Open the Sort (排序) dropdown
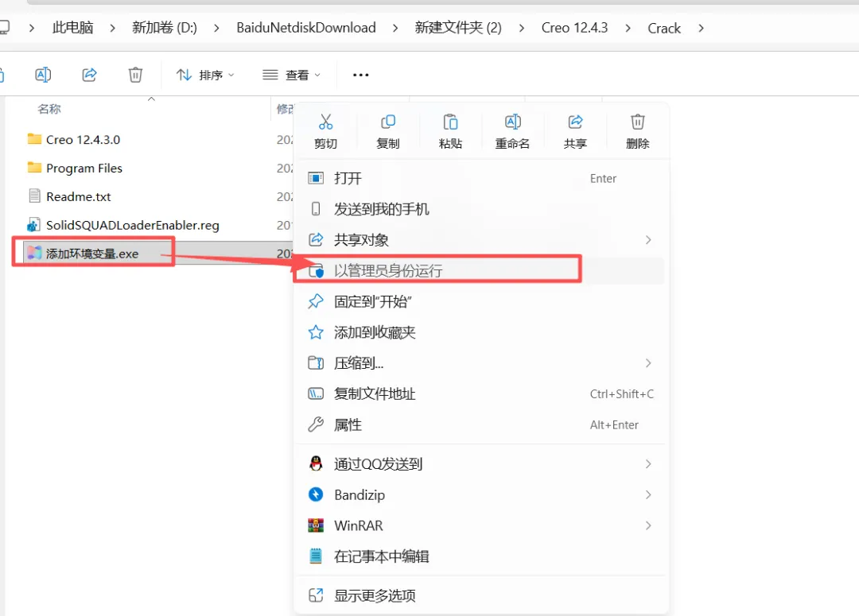Viewport: 859px width, 616px height. pos(205,75)
